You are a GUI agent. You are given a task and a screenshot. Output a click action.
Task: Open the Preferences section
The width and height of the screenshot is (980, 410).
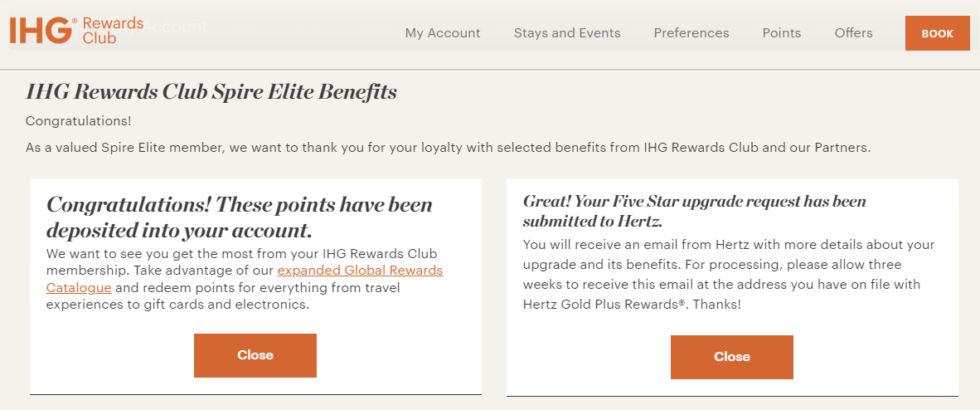(x=691, y=33)
